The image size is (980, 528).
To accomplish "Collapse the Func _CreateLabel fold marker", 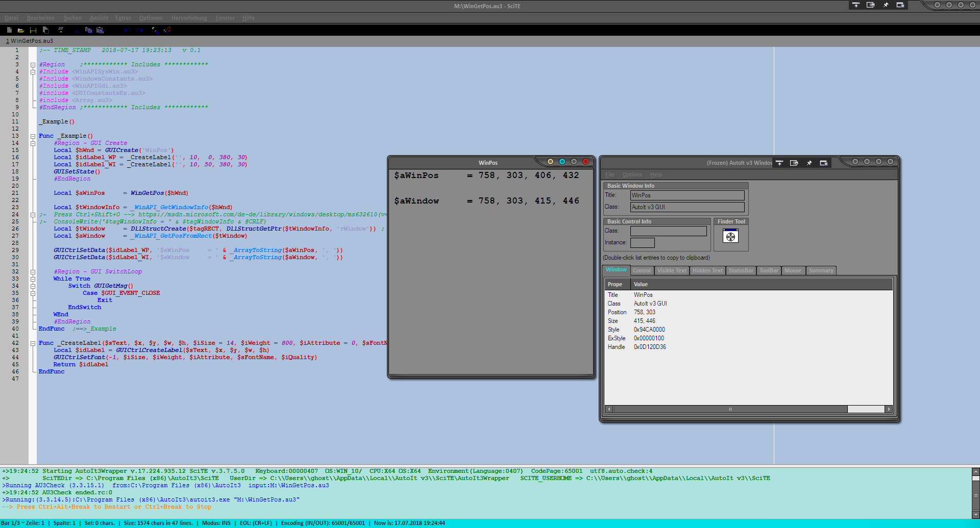I will point(33,343).
